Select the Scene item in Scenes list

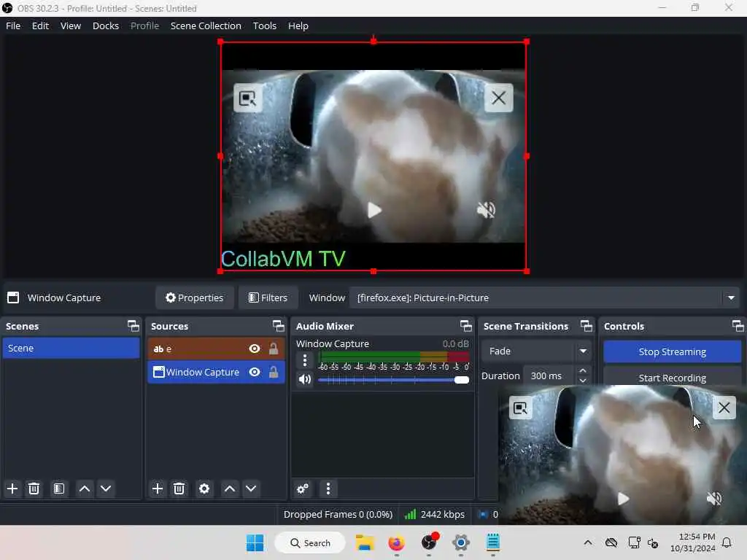tap(71, 348)
